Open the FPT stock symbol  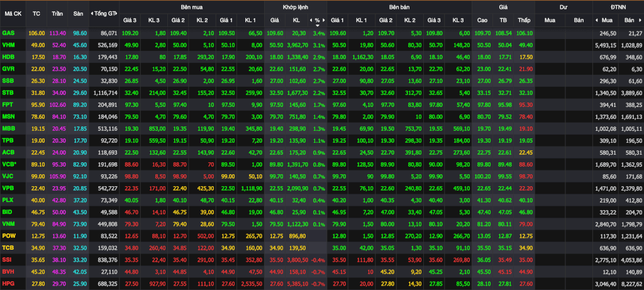(8, 104)
